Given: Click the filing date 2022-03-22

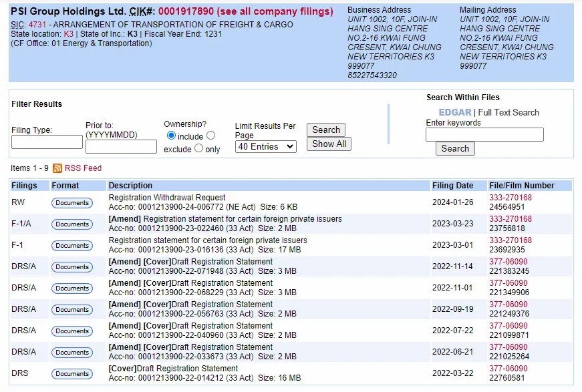Looking at the screenshot, I should [x=452, y=373].
